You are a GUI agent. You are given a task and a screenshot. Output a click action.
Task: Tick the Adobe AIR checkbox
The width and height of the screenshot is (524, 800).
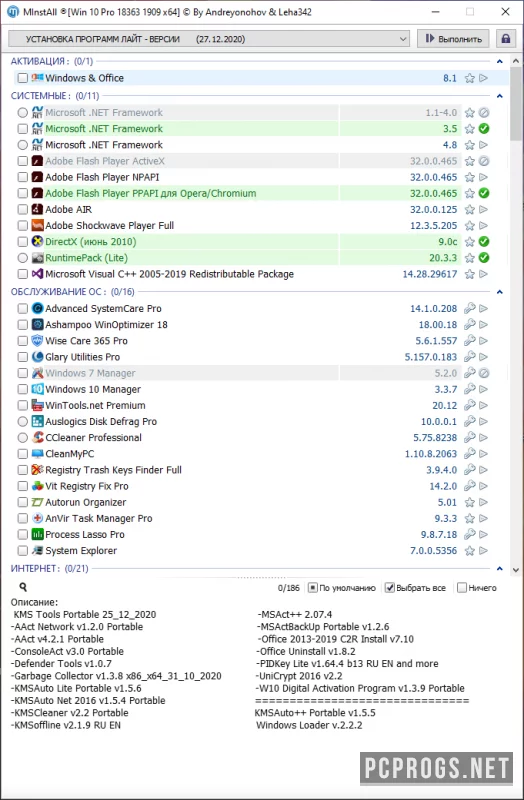click(x=22, y=209)
